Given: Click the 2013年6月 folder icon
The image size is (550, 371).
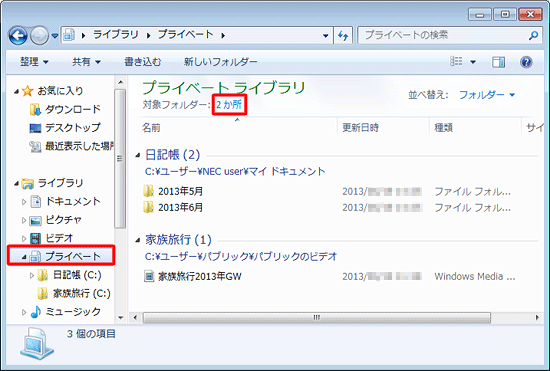Looking at the screenshot, I should point(148,207).
